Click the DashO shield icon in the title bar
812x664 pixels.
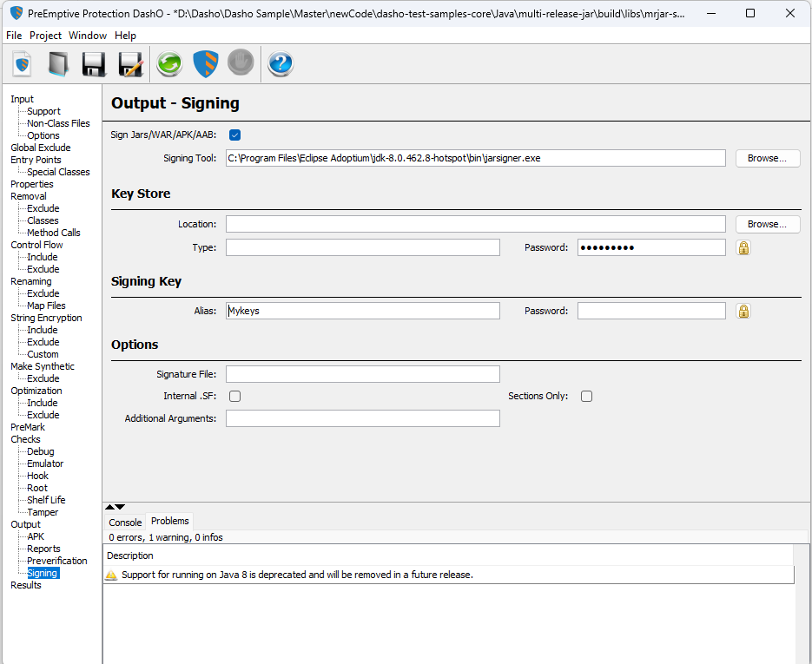tap(17, 13)
